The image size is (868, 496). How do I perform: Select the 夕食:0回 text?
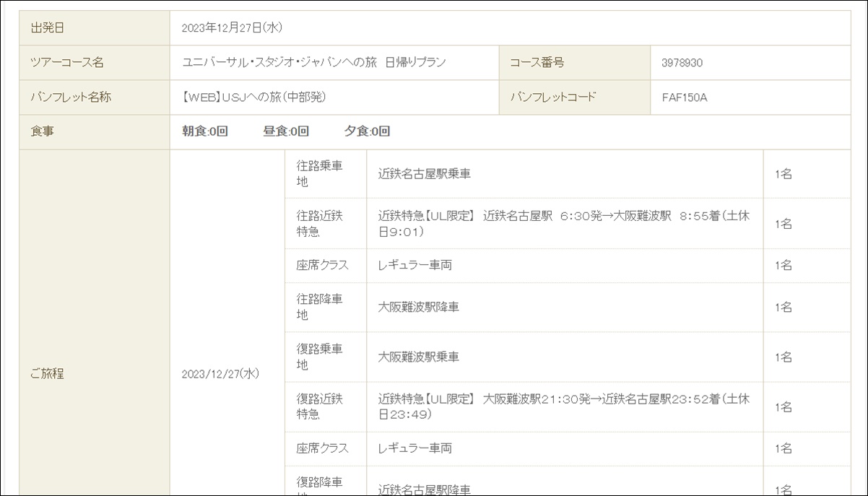click(x=367, y=131)
